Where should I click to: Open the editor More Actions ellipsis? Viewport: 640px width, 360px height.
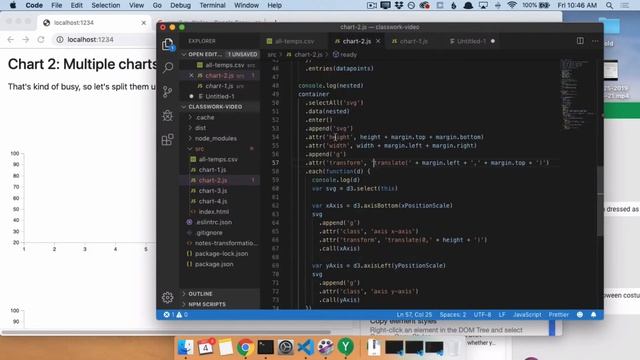595,41
